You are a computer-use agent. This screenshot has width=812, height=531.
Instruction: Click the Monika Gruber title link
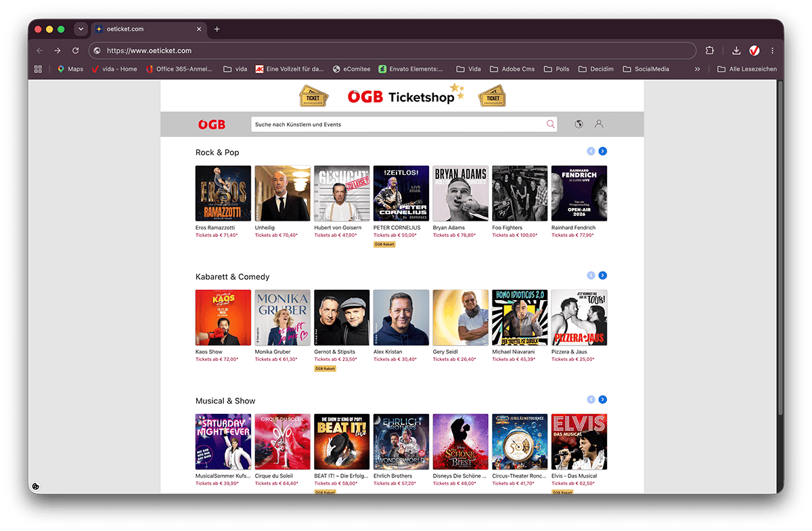coord(273,352)
